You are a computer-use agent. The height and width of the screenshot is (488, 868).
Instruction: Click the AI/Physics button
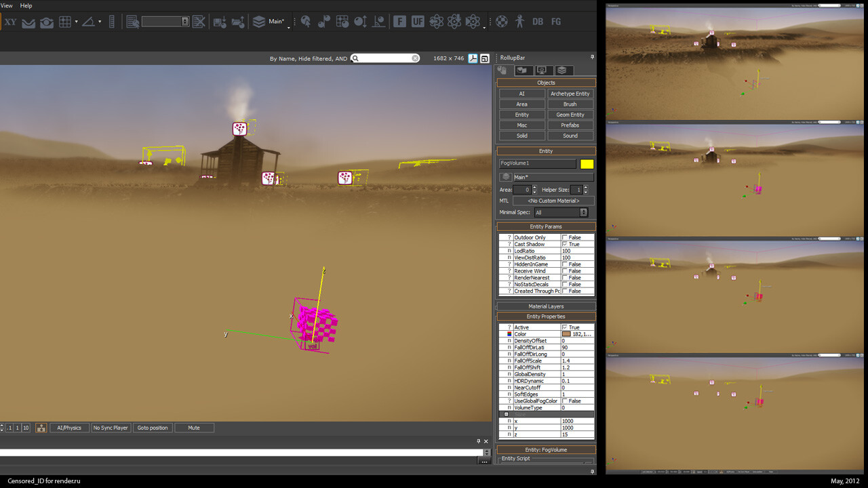point(69,428)
